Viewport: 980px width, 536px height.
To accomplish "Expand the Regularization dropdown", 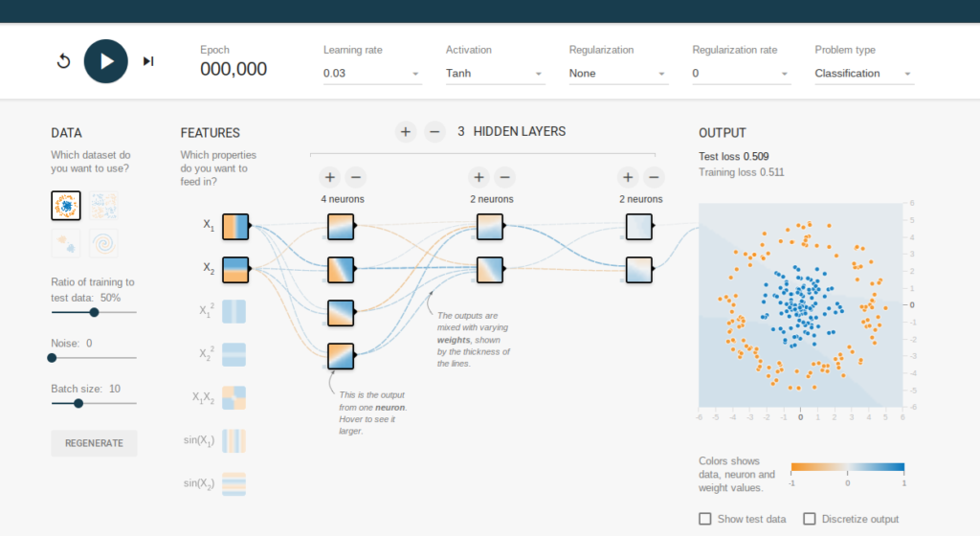I will (617, 74).
